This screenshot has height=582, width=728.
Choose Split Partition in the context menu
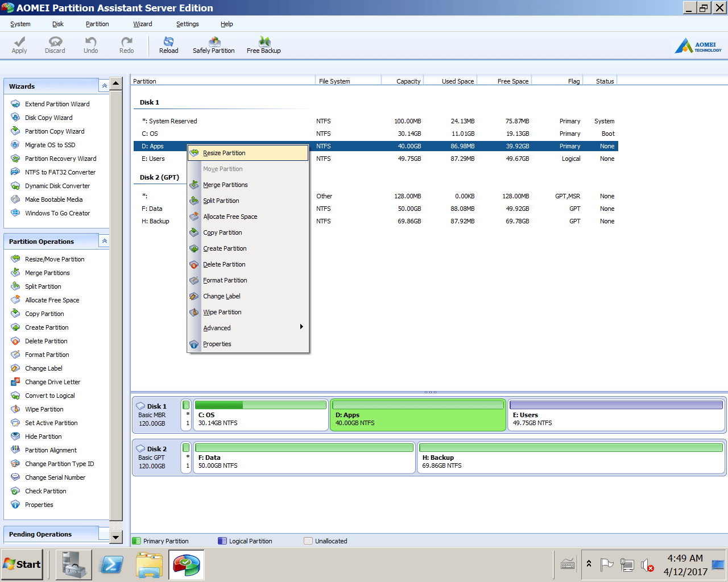coord(248,201)
